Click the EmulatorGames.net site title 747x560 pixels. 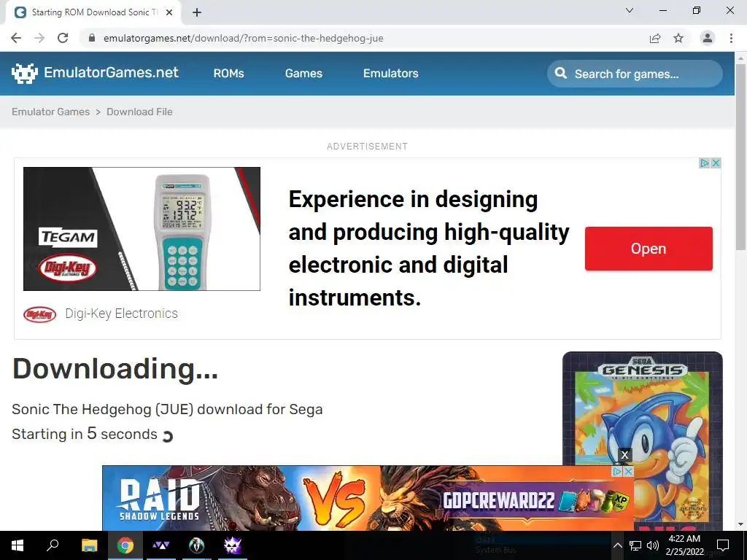click(111, 72)
